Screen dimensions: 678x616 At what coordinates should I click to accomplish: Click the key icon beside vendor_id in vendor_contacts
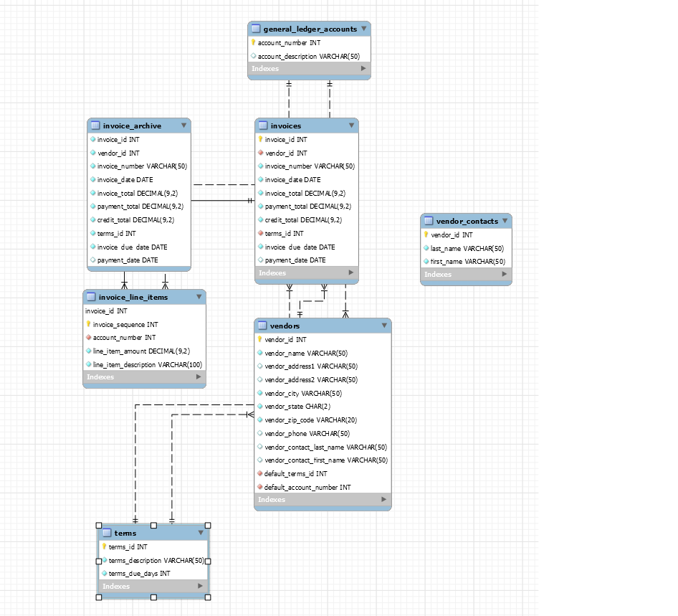point(426,234)
